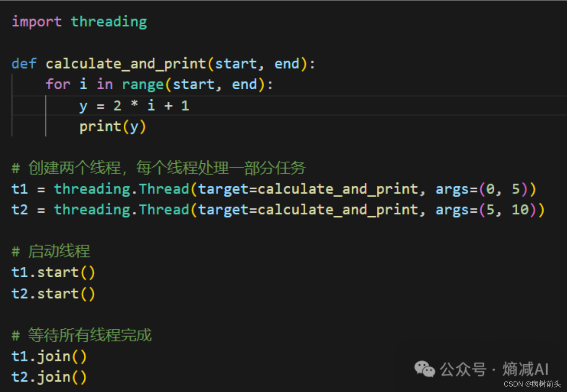
Task: Click the variable 't2' in its assignment line
Action: click(x=20, y=209)
